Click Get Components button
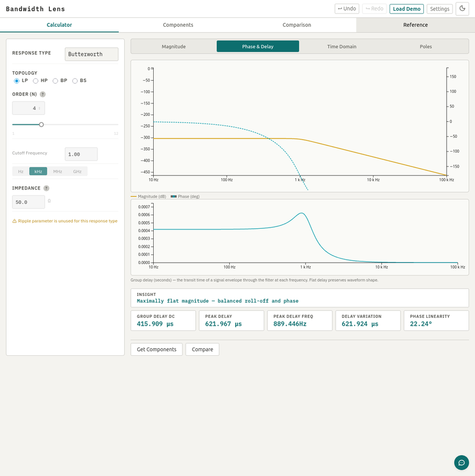Screen dimensions: 475x476 pyautogui.click(x=157, y=349)
